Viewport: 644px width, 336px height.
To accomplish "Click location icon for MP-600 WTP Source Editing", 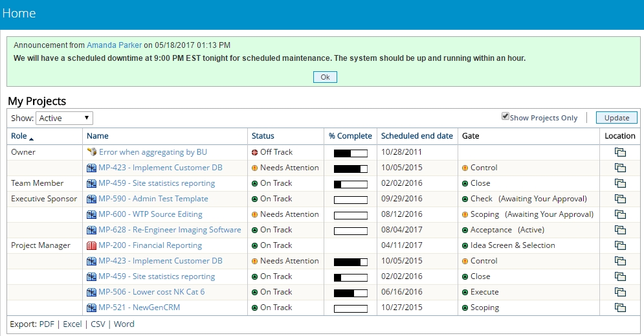I will [620, 214].
